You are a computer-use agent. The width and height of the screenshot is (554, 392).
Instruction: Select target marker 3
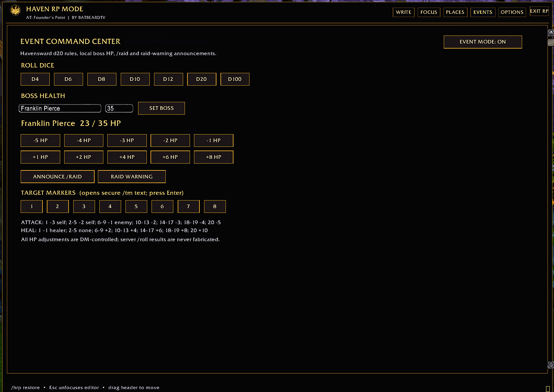84,206
